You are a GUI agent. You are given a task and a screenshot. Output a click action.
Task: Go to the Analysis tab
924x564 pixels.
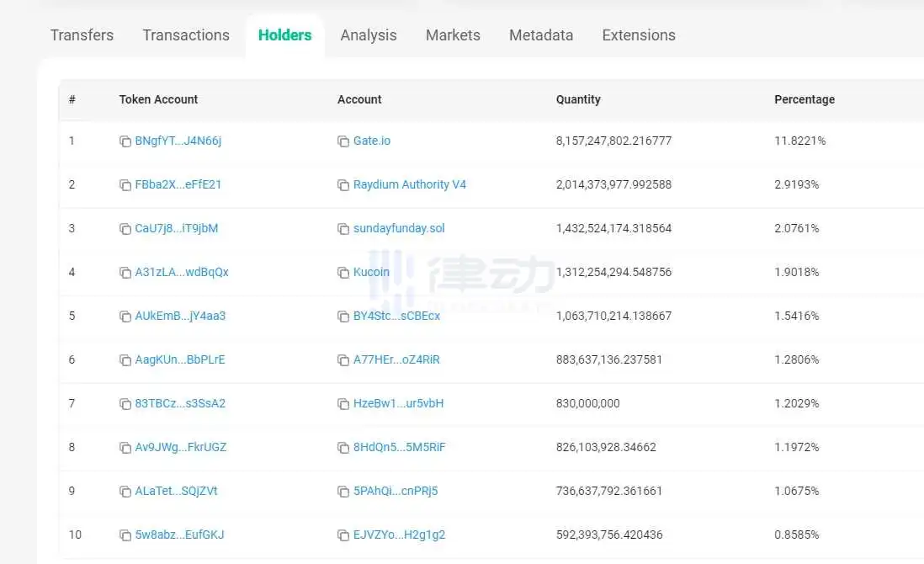tap(369, 35)
